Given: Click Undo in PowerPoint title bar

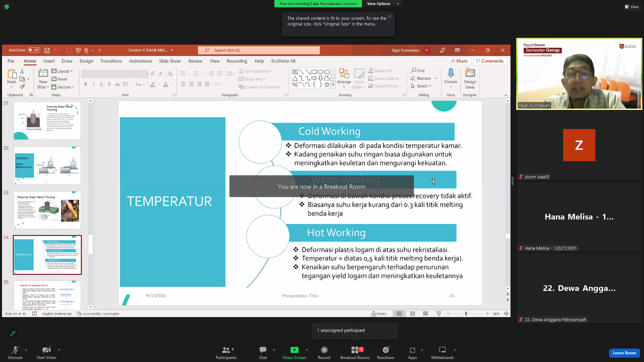Looking at the screenshot, I should 56,50.
